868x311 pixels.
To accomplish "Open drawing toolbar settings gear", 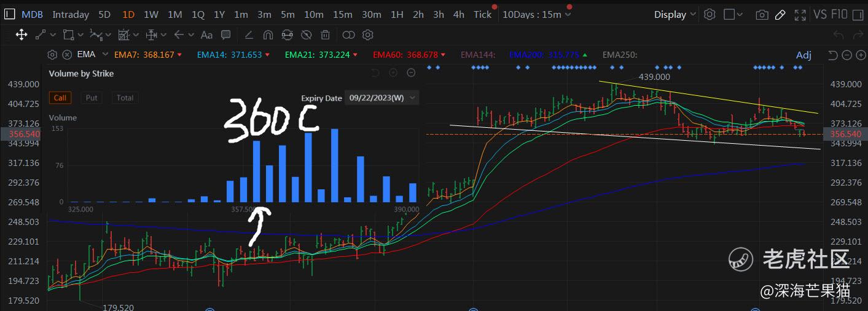I will (368, 35).
